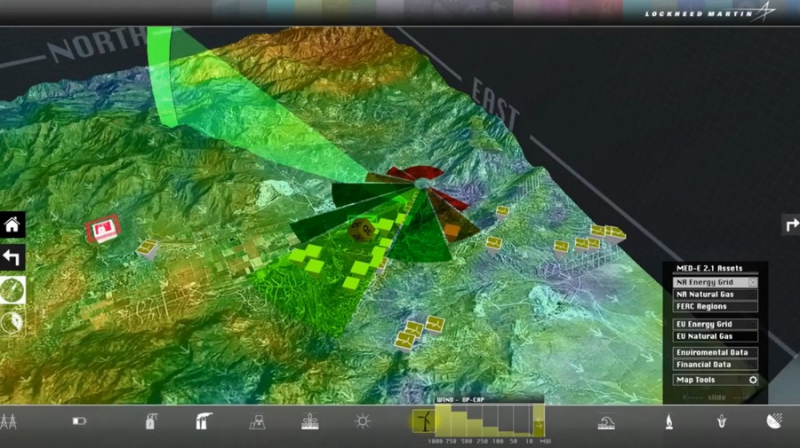Click the Home button on left sidebar
The image size is (800, 448).
(13, 225)
